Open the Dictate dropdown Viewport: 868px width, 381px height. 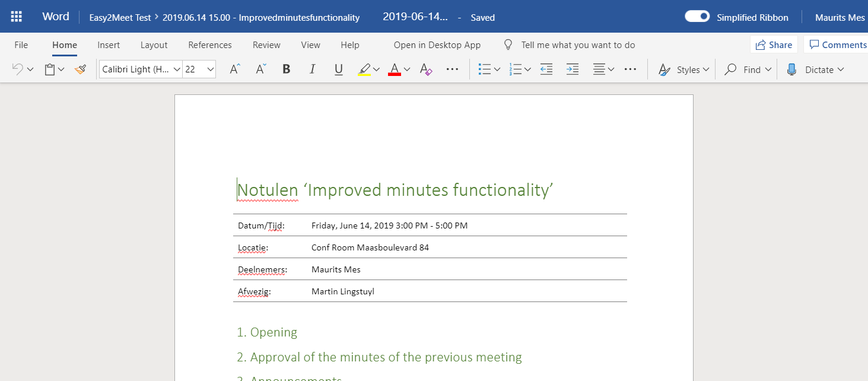pos(815,69)
